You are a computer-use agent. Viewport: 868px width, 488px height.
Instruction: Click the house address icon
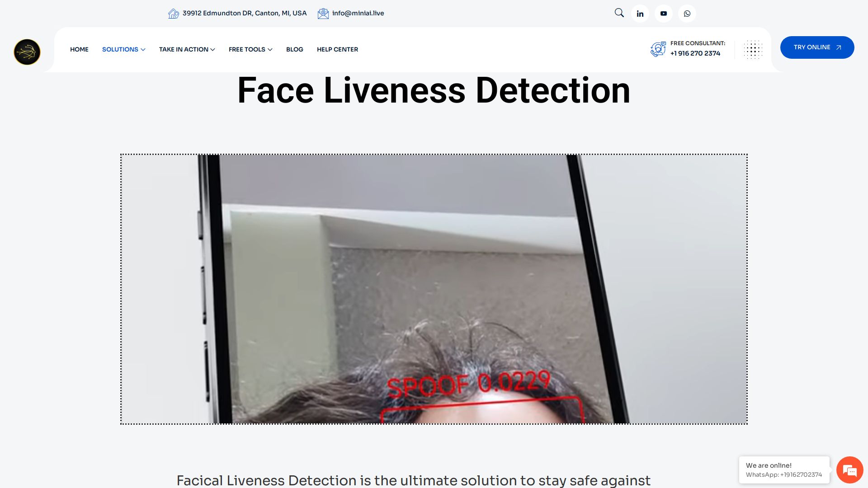click(x=173, y=14)
